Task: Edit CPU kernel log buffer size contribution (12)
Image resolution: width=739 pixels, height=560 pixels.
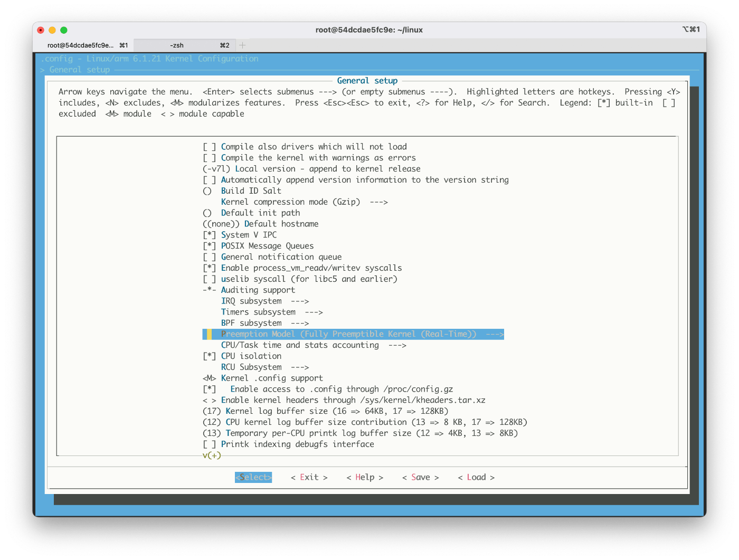Action: click(x=365, y=422)
